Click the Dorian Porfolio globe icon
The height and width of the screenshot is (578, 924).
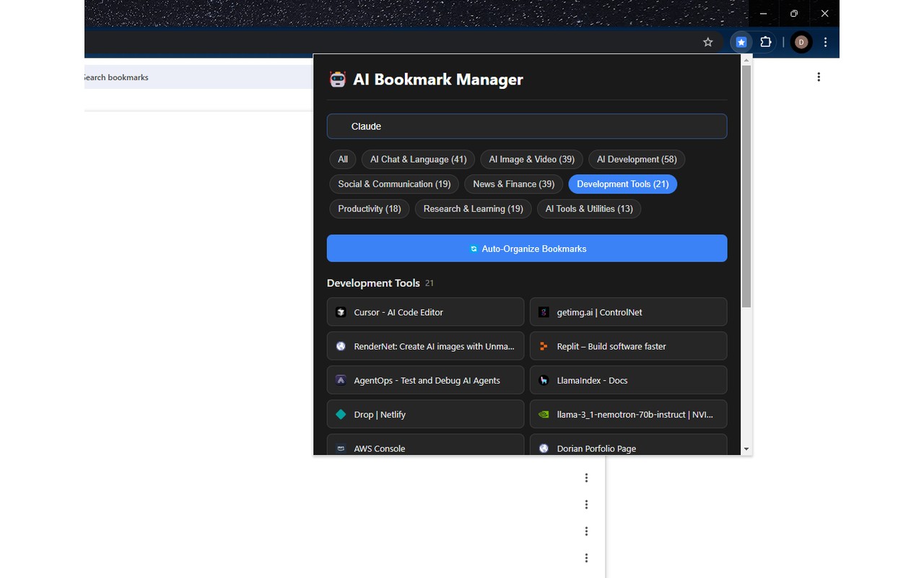point(544,448)
